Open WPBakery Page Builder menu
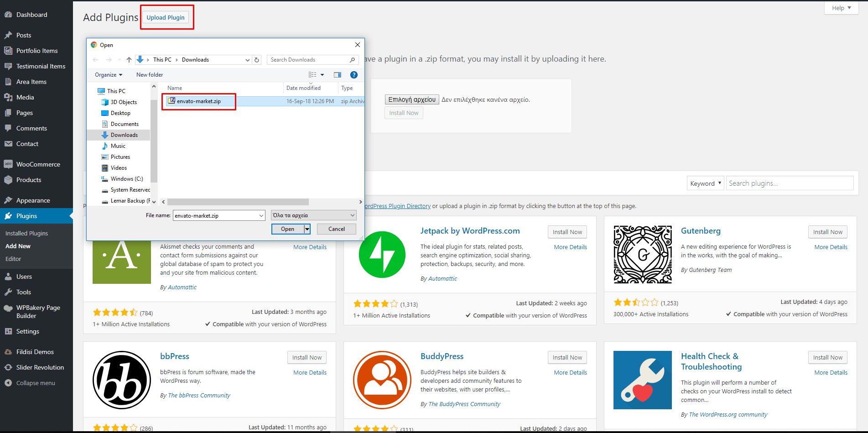The image size is (868, 433). 36,312
